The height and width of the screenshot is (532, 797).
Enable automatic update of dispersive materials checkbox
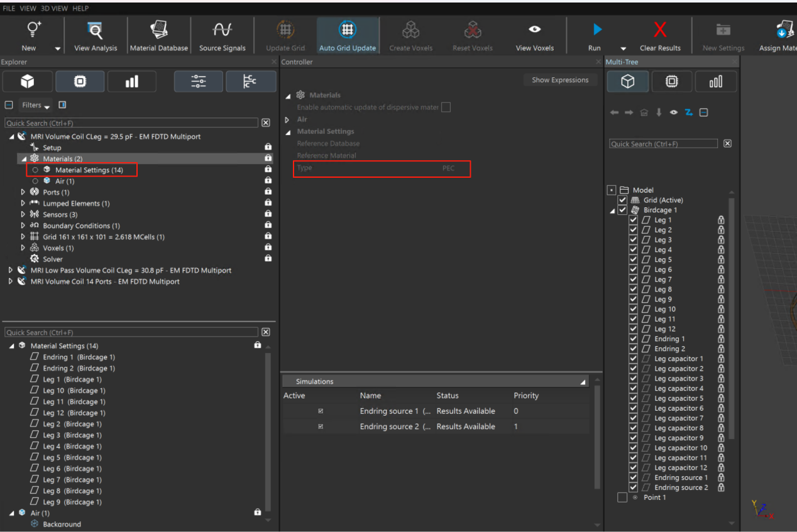tap(446, 107)
